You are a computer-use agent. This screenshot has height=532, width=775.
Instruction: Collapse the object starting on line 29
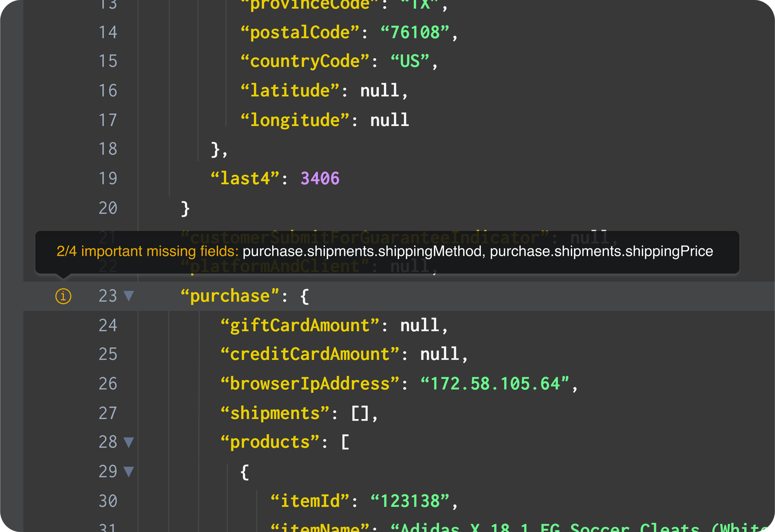point(128,471)
